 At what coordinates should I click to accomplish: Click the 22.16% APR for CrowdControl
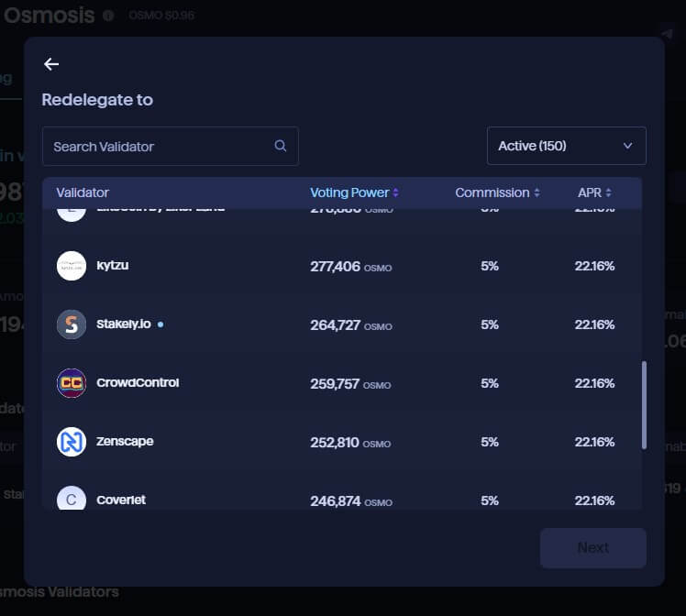pos(594,383)
